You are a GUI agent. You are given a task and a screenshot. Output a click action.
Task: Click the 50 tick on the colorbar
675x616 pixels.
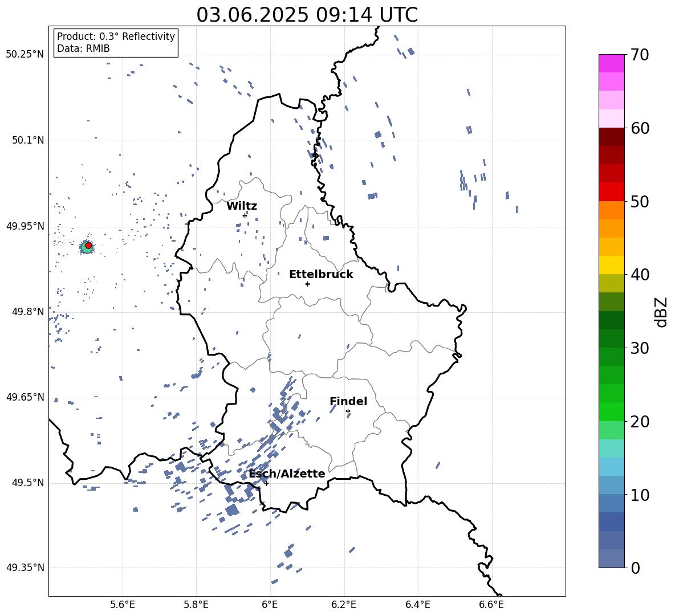pos(640,201)
